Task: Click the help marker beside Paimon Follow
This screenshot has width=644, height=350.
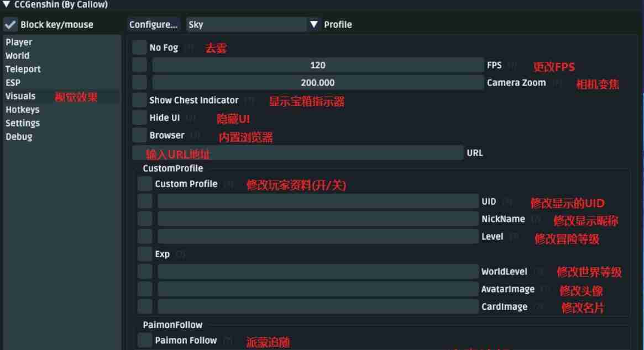Action: click(228, 341)
